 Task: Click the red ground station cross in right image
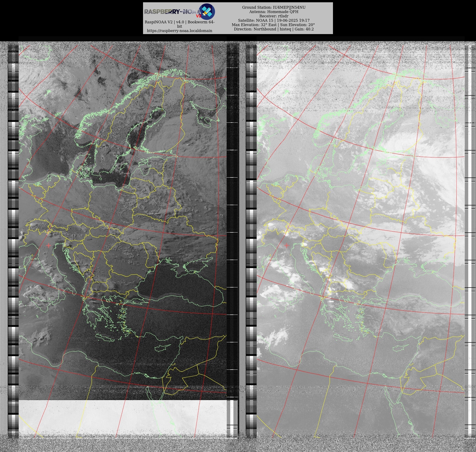coord(287,245)
